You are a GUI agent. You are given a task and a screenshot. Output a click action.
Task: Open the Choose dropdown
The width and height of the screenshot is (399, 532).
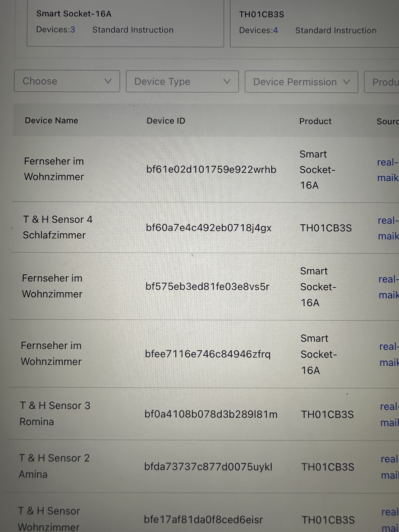coord(67,81)
